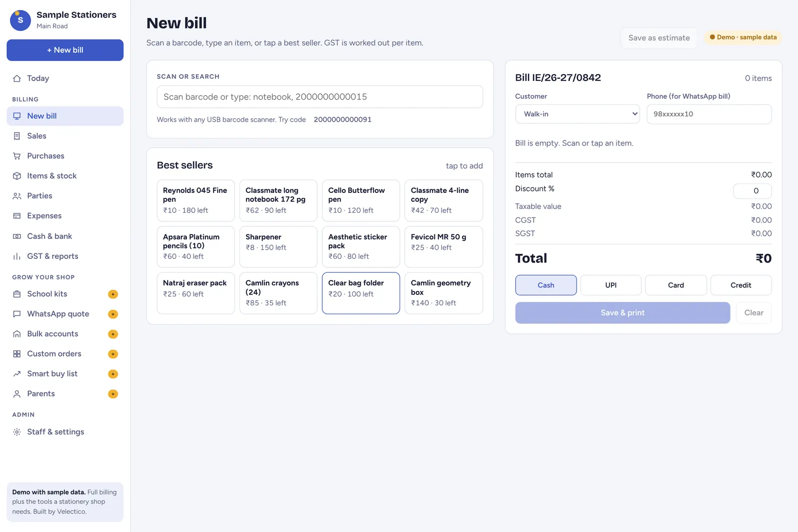Image resolution: width=798 pixels, height=532 pixels.
Task: Click sample code 2000000000091
Action: click(x=343, y=120)
